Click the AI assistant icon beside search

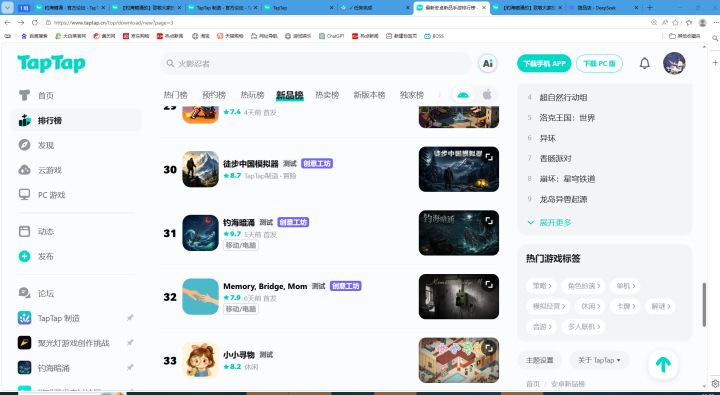pyautogui.click(x=488, y=63)
